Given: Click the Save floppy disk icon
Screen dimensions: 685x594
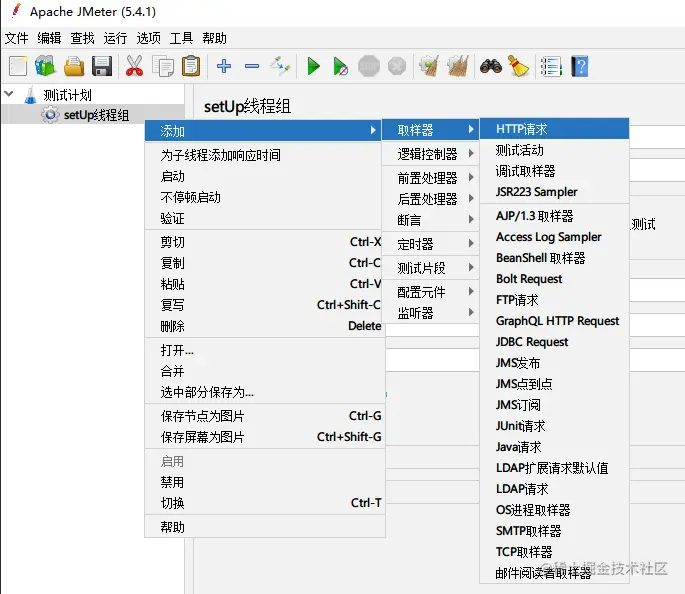Looking at the screenshot, I should coord(102,66).
